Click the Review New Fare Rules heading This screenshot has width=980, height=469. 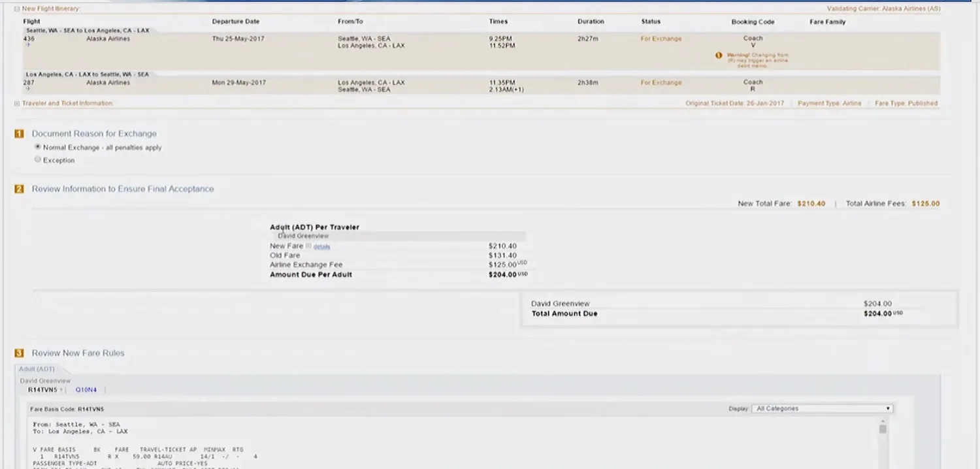click(x=78, y=353)
